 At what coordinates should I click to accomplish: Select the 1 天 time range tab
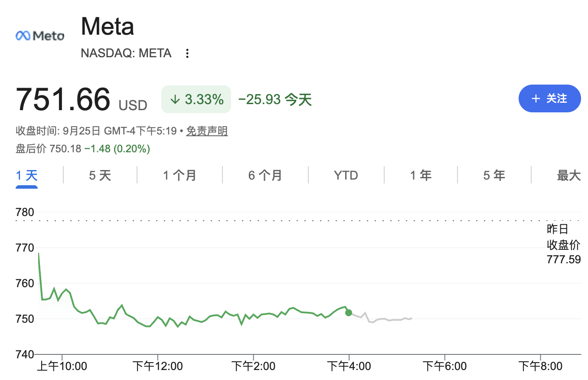27,175
